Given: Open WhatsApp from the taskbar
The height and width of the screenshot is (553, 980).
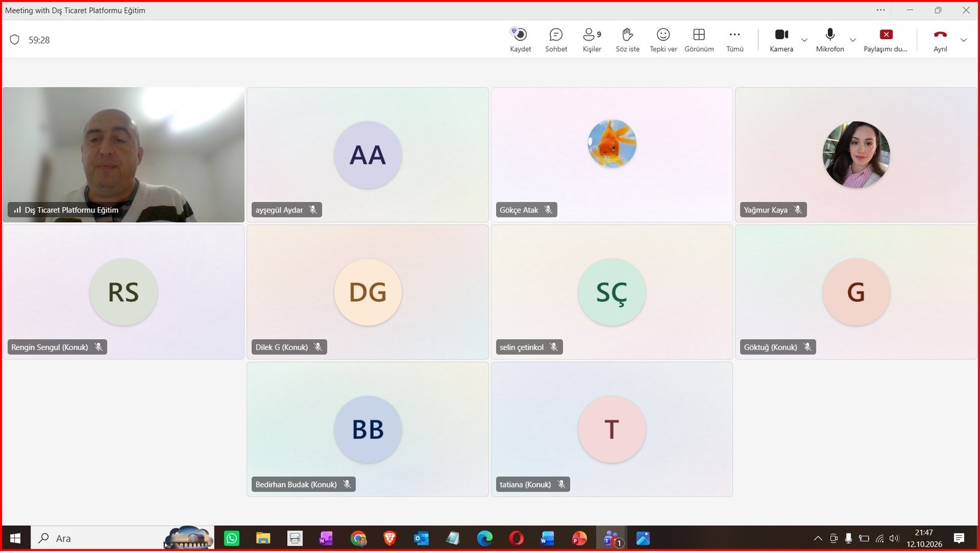Looking at the screenshot, I should pyautogui.click(x=232, y=538).
